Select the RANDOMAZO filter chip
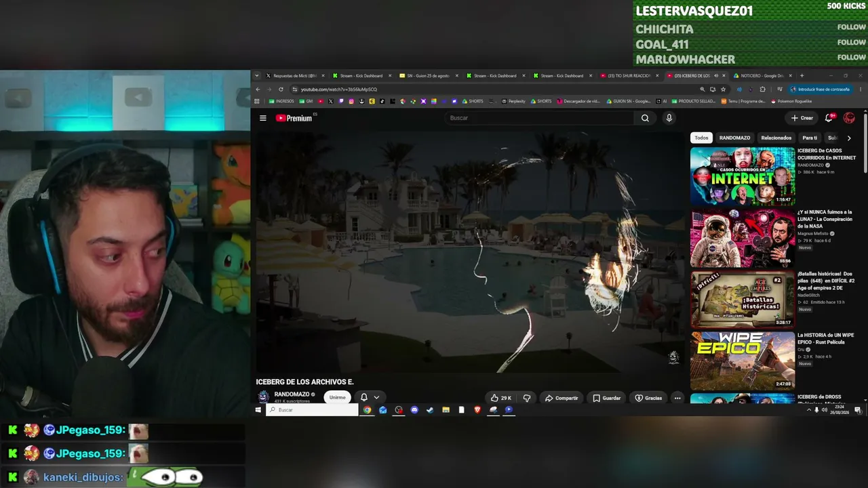 click(734, 138)
